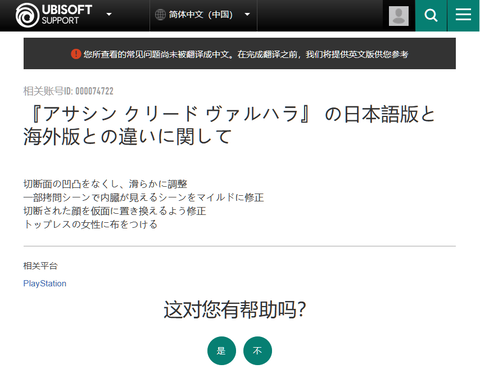Click the user avatar profile icon
The width and height of the screenshot is (480, 373).
click(x=399, y=16)
